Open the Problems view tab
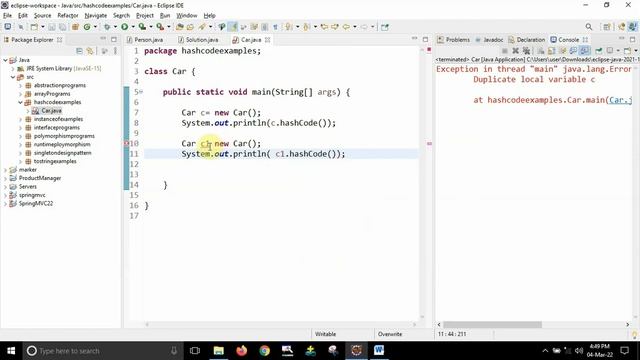The height and width of the screenshot is (360, 640). pyautogui.click(x=453, y=40)
